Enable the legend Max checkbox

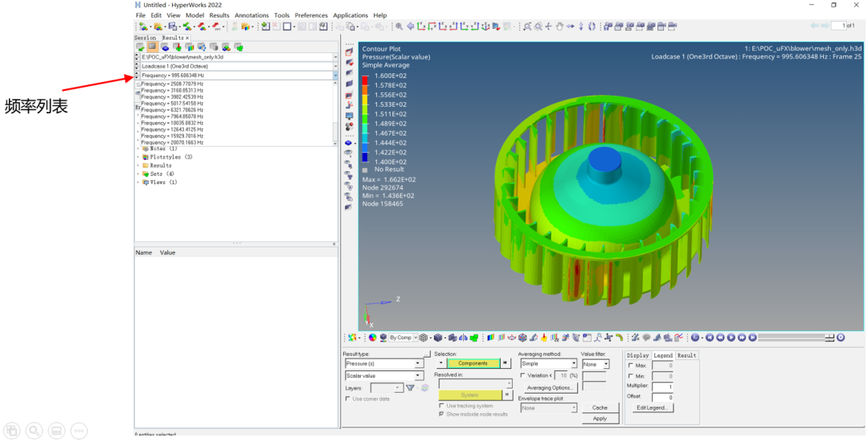631,366
